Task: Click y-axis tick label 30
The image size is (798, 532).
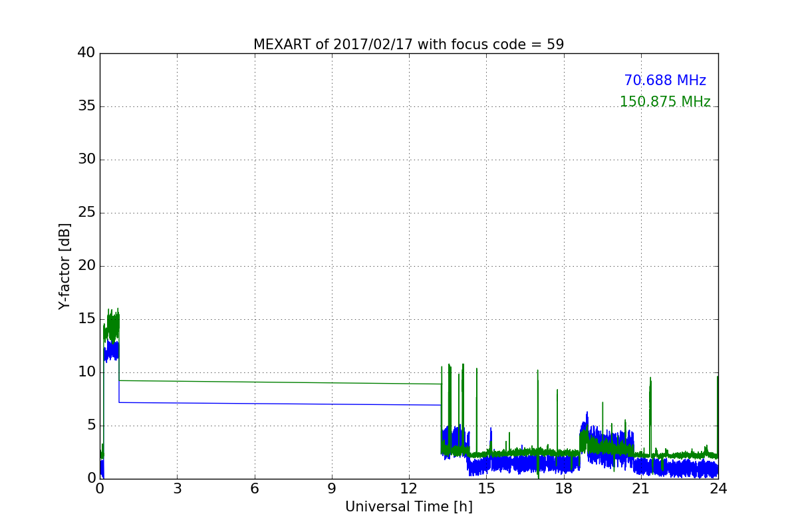Action: coord(86,160)
